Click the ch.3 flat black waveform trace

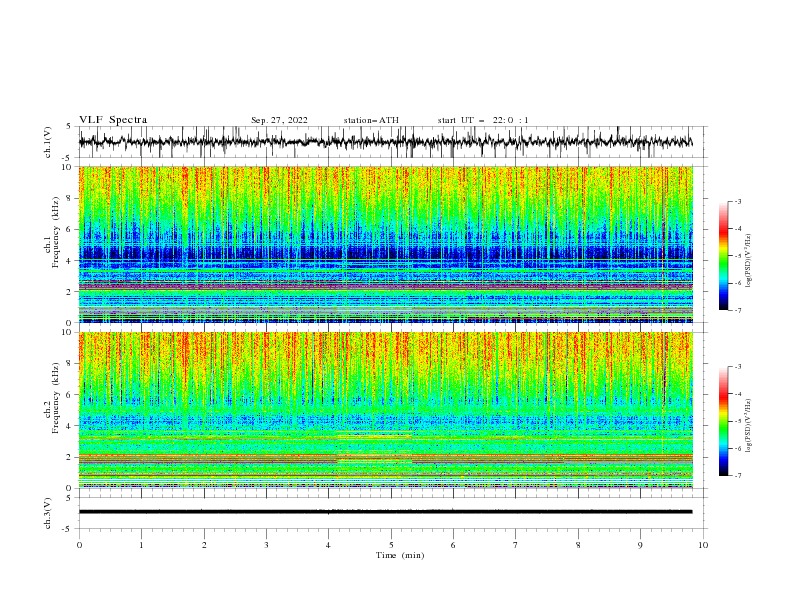[x=385, y=512]
